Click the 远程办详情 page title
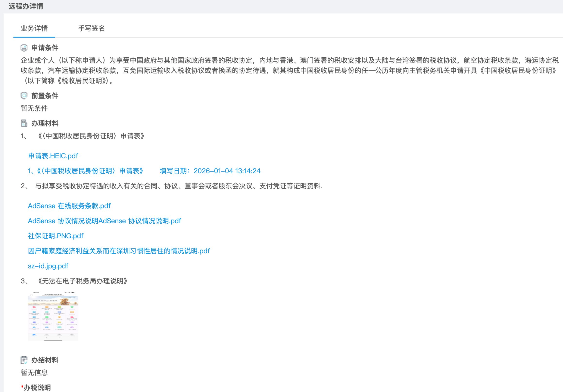Screen dimensions: 563x392 (26, 6)
